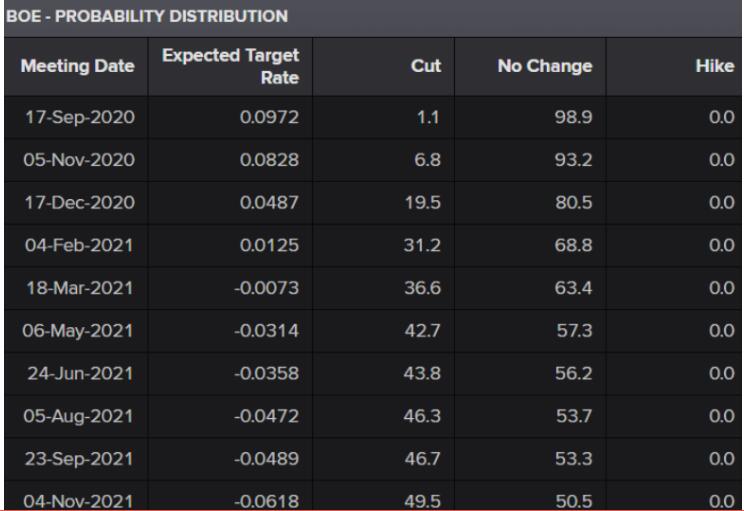Click the expected rate value -0.0314
Screen dimensions: 744x511
267,331
